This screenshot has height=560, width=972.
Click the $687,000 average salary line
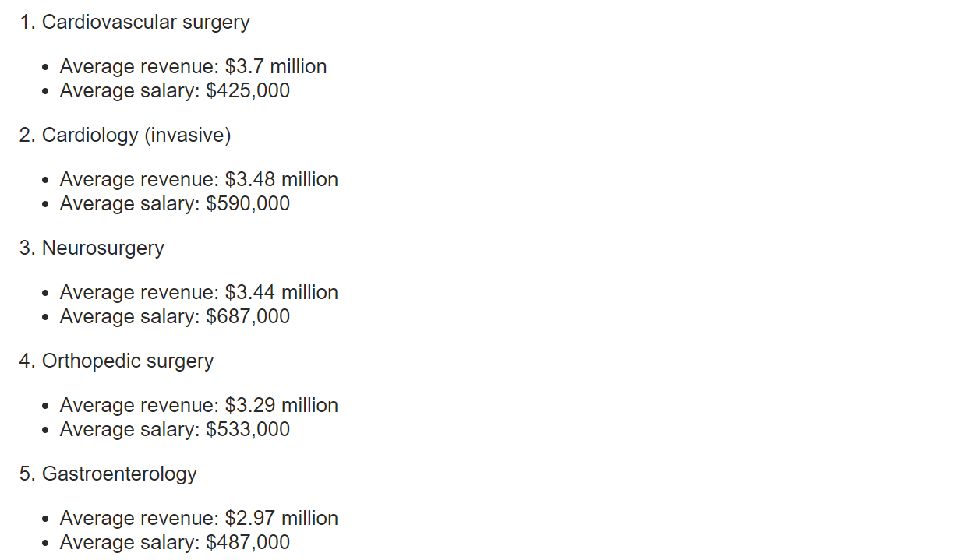point(175,317)
